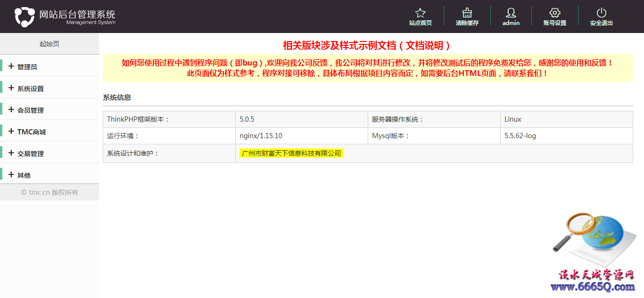Expand the 管理员 plus sign
The image size is (644, 298).
pos(11,66)
